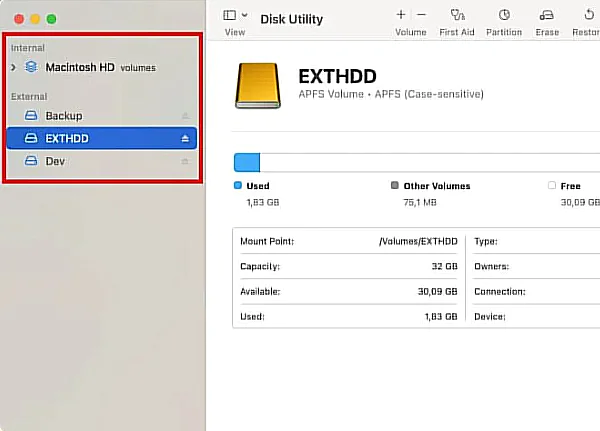The height and width of the screenshot is (431, 600).
Task: Eject the EXTHDD volume
Action: (185, 139)
